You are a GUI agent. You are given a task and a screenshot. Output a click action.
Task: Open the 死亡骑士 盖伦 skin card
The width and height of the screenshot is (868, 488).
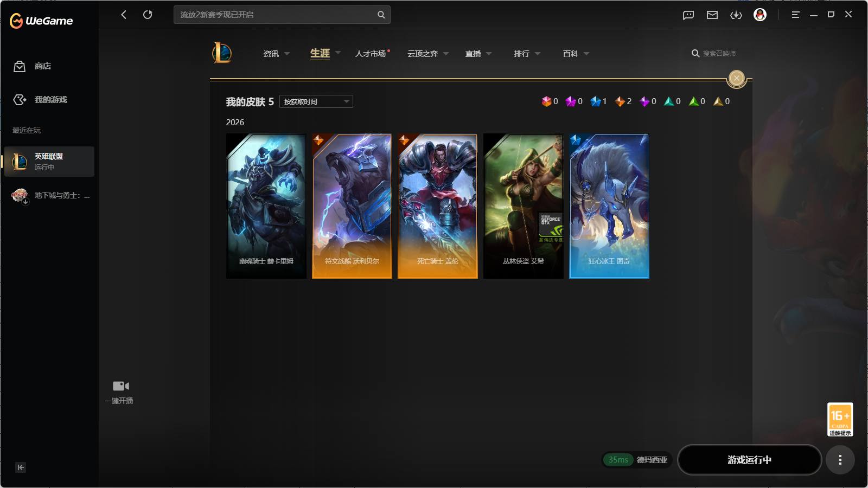438,207
